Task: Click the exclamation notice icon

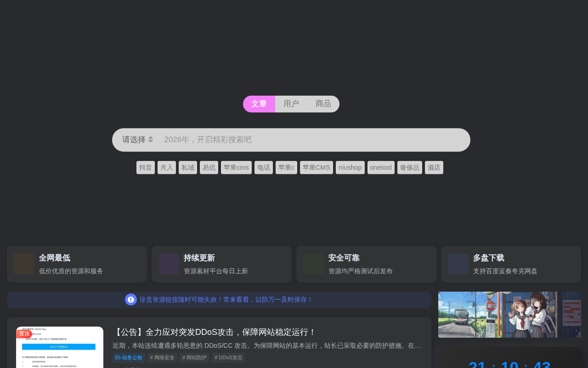Action: [x=131, y=299]
